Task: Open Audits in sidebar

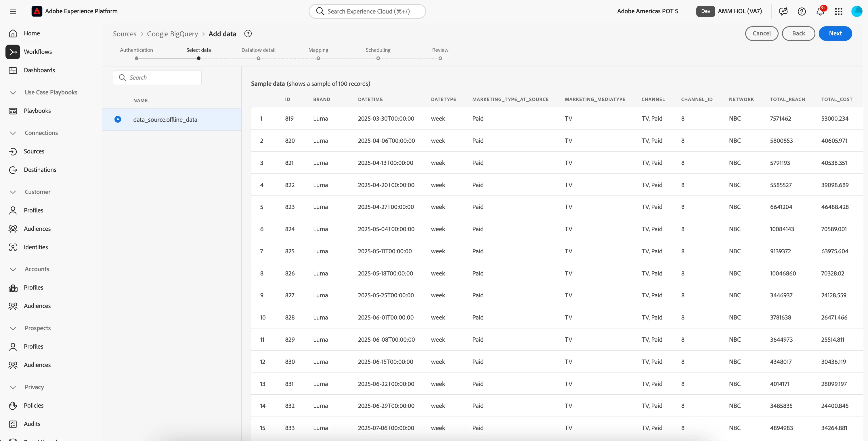Action: [32, 424]
